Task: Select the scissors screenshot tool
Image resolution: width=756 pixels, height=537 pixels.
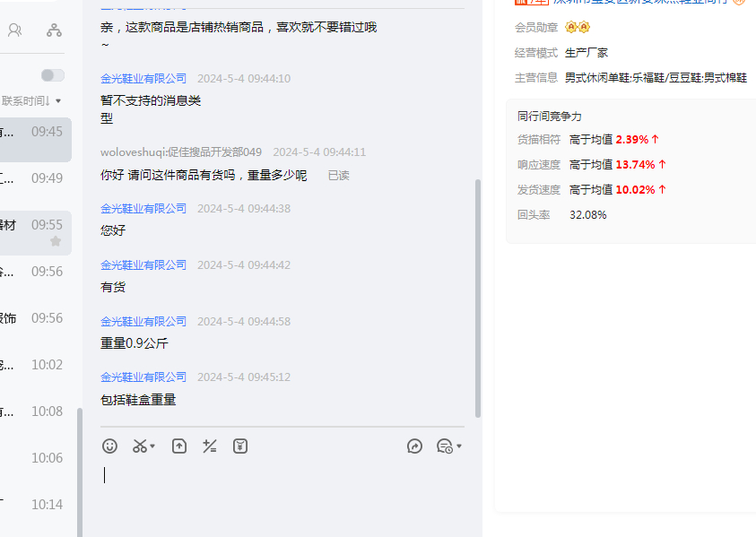Action: [140, 446]
